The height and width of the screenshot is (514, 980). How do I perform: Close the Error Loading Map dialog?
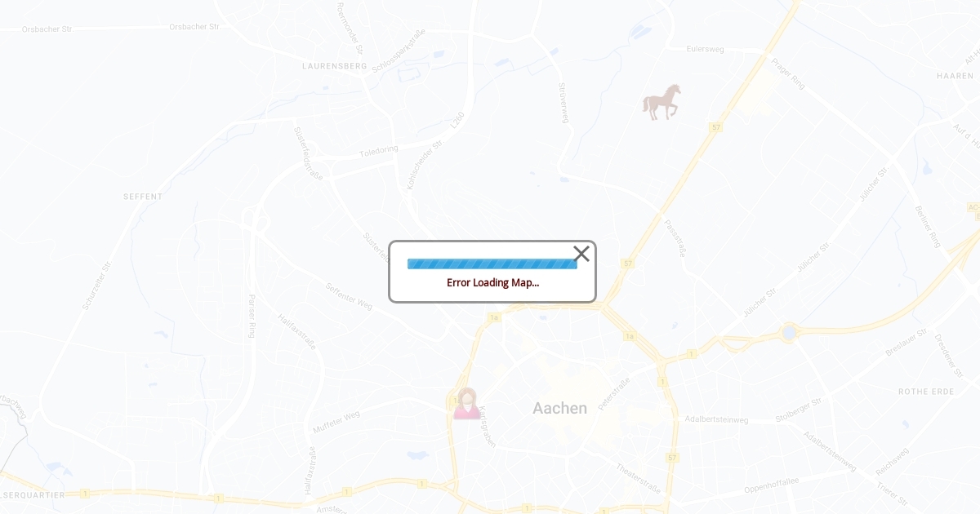pos(581,254)
